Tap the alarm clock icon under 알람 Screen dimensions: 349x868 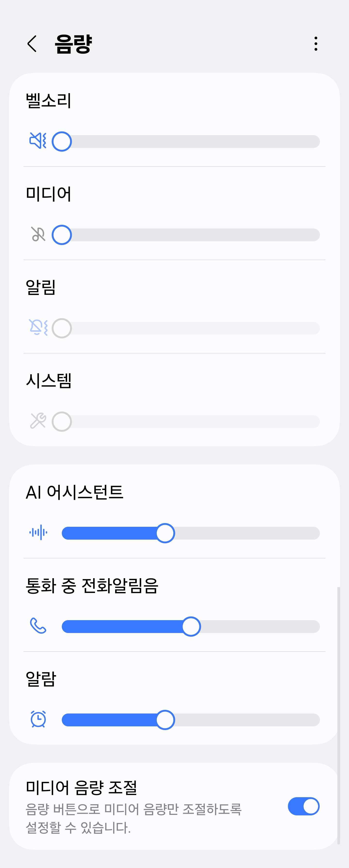point(38,719)
